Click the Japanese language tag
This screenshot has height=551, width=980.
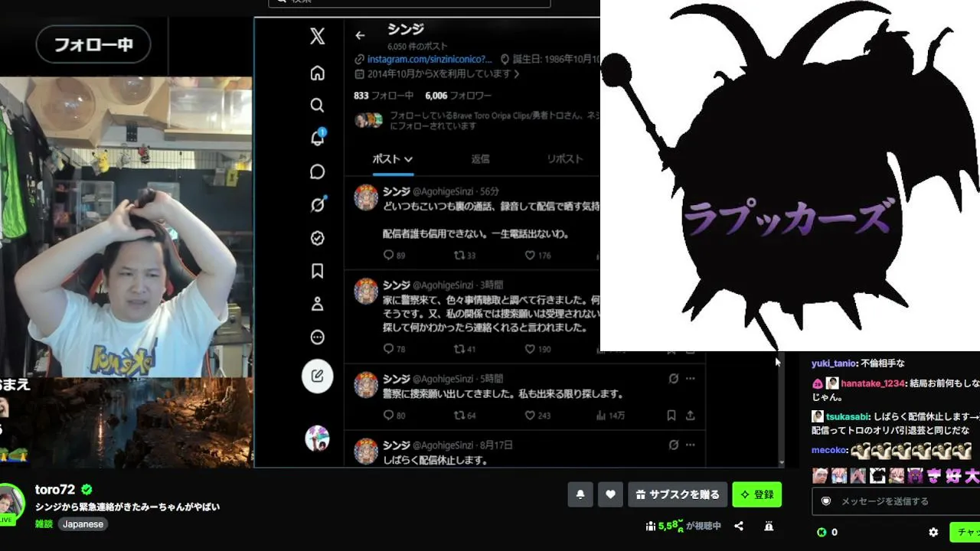pos(83,524)
